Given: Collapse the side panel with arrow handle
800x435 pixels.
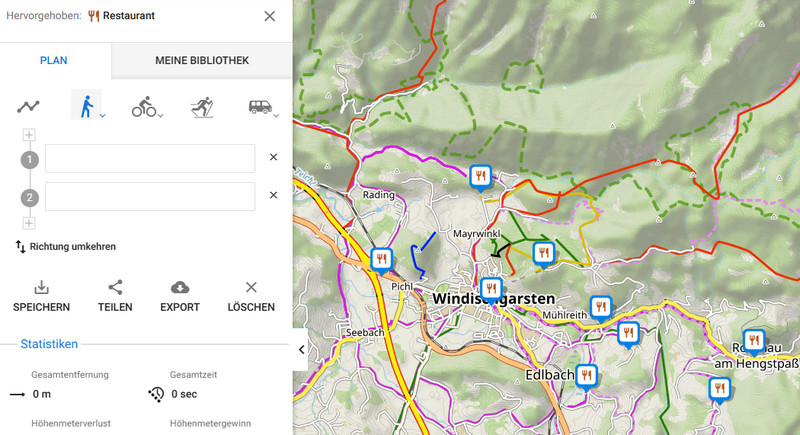Looking at the screenshot, I should (x=301, y=350).
